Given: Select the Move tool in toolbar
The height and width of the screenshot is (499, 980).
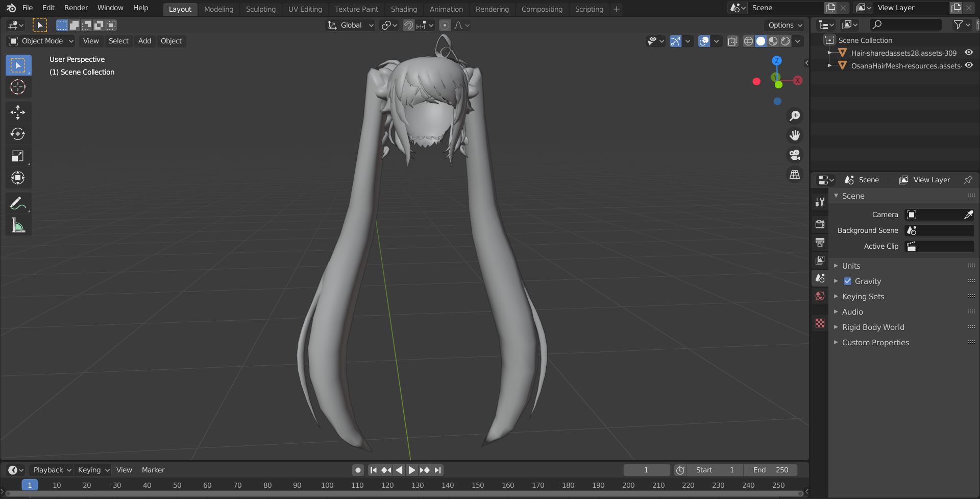Looking at the screenshot, I should [18, 112].
